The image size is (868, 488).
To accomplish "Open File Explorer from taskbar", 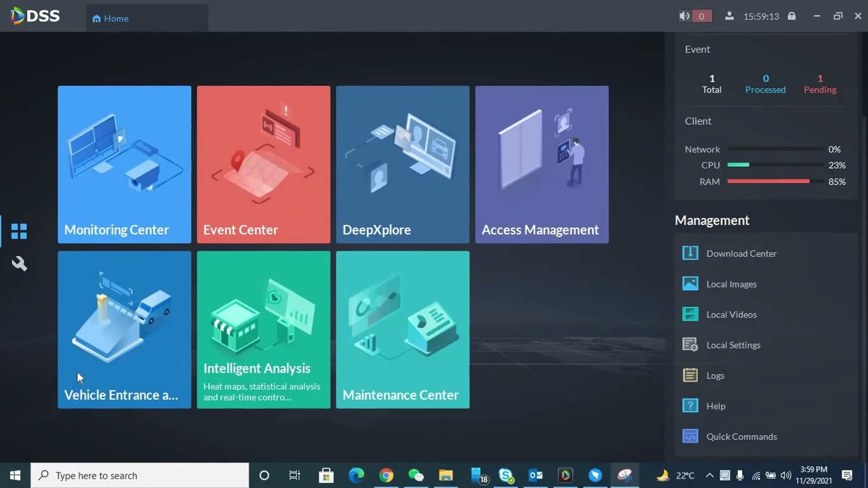I will coord(446,475).
